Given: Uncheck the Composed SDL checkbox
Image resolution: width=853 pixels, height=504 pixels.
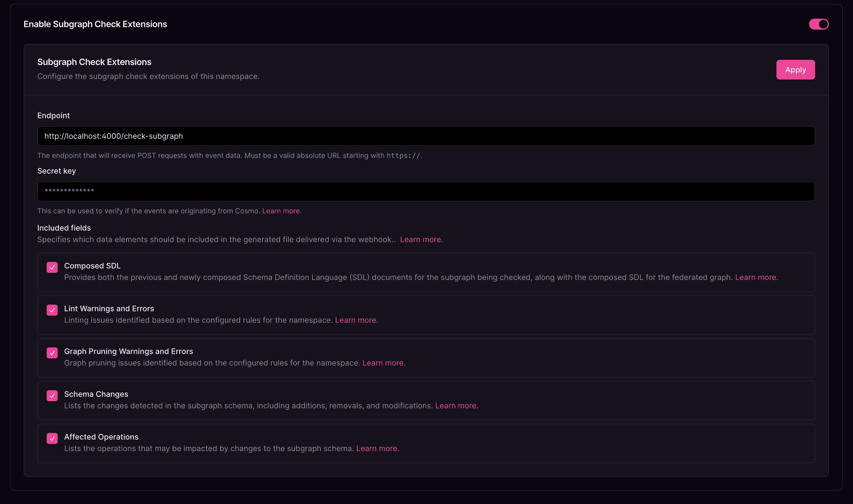Looking at the screenshot, I should tap(52, 267).
